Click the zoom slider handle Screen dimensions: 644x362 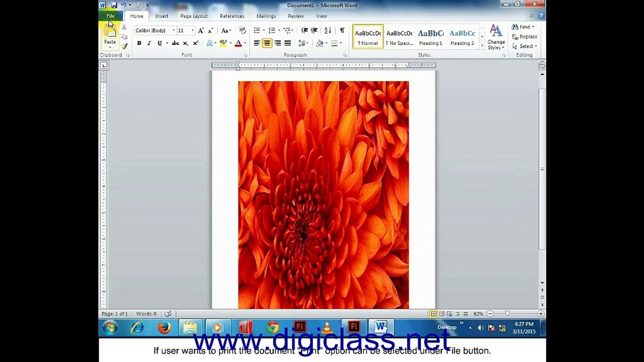[507, 314]
